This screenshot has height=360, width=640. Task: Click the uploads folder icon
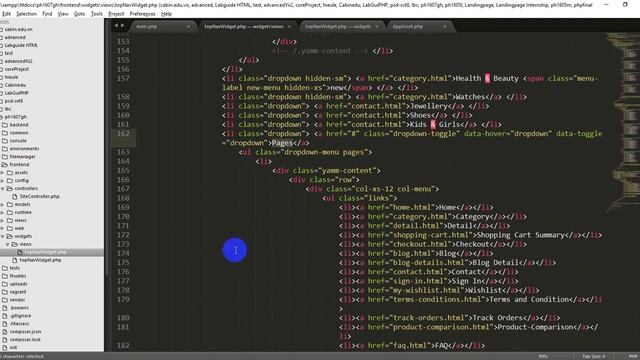5,284
